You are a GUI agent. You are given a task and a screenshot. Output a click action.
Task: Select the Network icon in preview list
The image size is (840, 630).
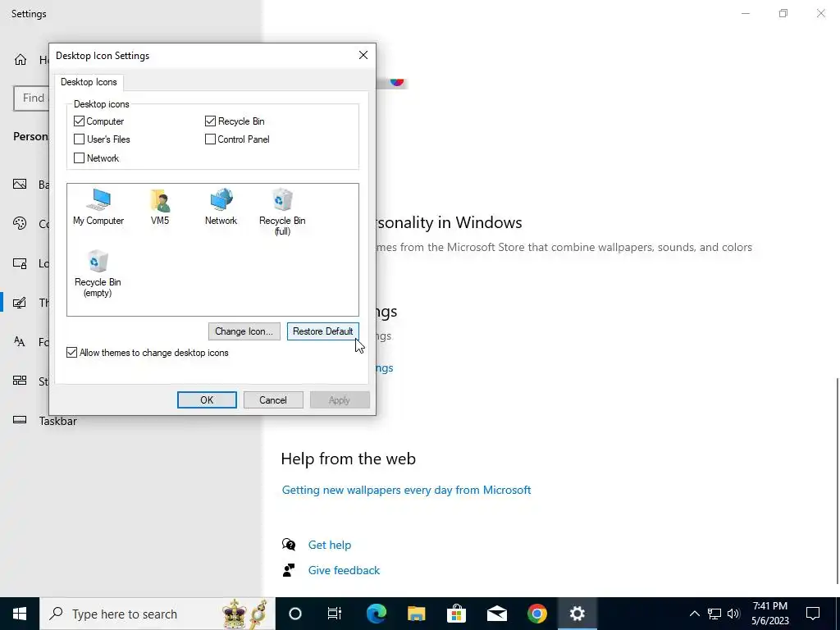point(221,207)
